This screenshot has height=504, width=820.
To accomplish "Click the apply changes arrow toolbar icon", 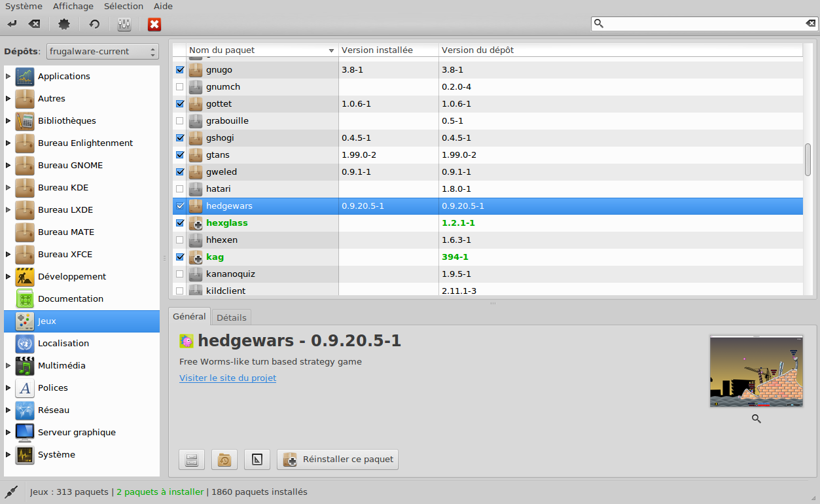I will [x=12, y=24].
